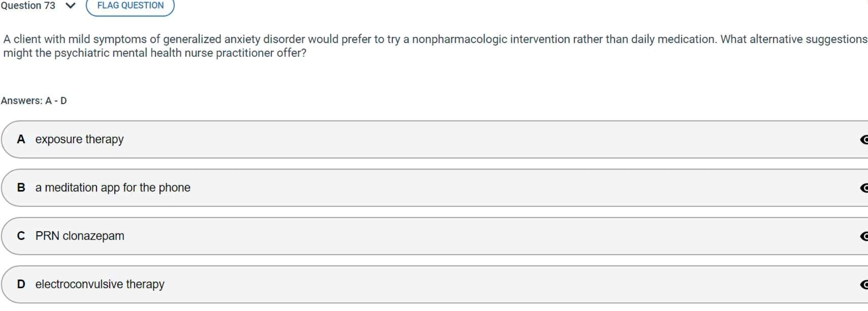Click the bold letter D option marker
This screenshot has width=868, height=311.
[x=21, y=284]
